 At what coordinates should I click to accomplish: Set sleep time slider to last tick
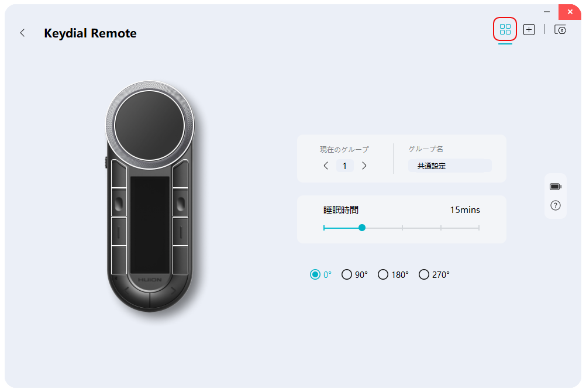pos(479,228)
